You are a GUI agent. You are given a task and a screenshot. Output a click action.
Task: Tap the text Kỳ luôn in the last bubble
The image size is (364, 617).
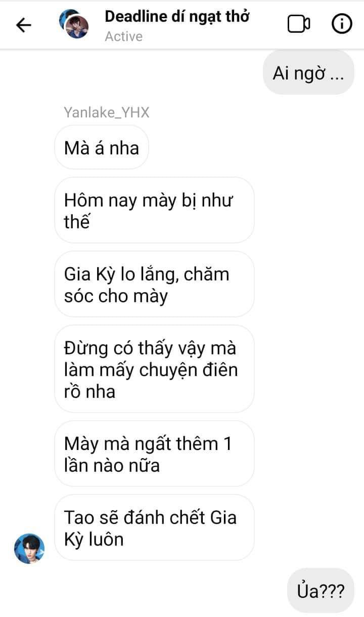click(x=94, y=540)
